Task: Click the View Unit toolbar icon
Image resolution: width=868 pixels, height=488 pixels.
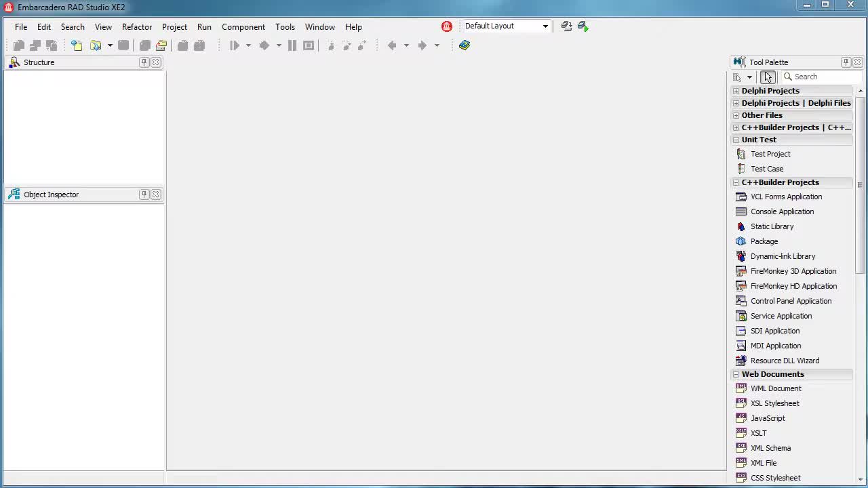Action: (19, 45)
